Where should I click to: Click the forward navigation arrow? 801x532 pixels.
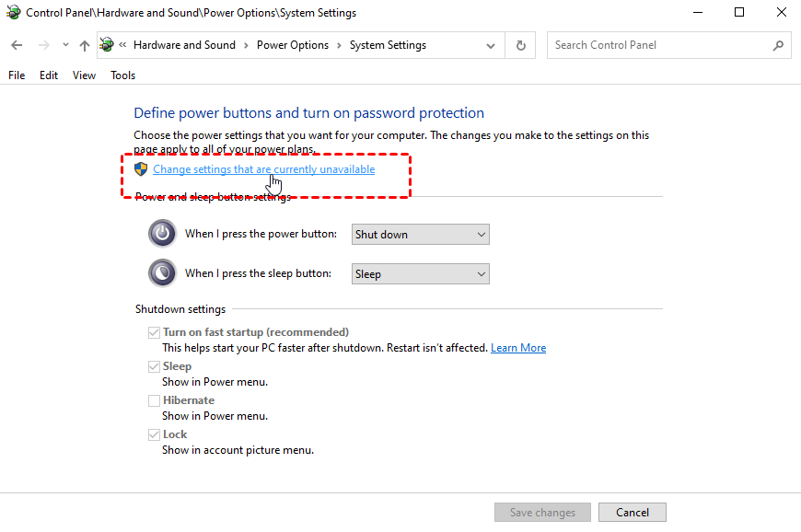[x=42, y=45]
